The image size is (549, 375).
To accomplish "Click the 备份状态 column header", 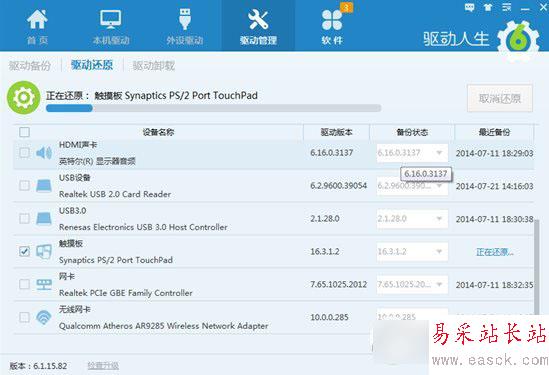I will click(412, 132).
